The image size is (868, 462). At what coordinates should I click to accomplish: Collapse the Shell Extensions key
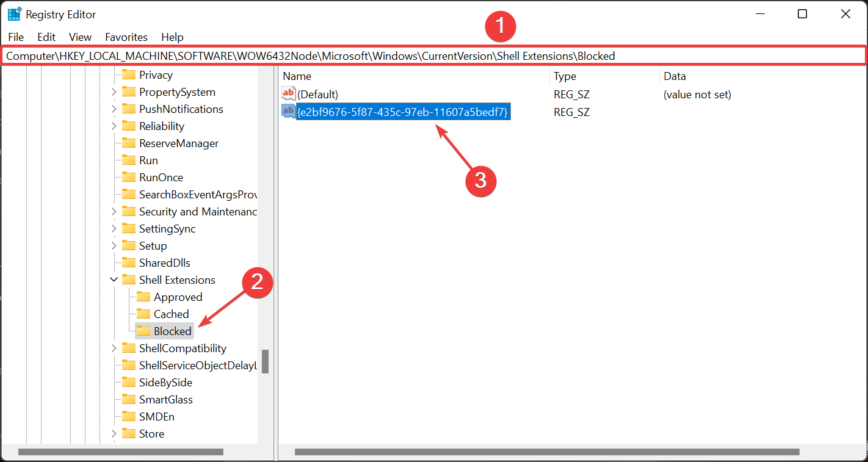[x=114, y=280]
